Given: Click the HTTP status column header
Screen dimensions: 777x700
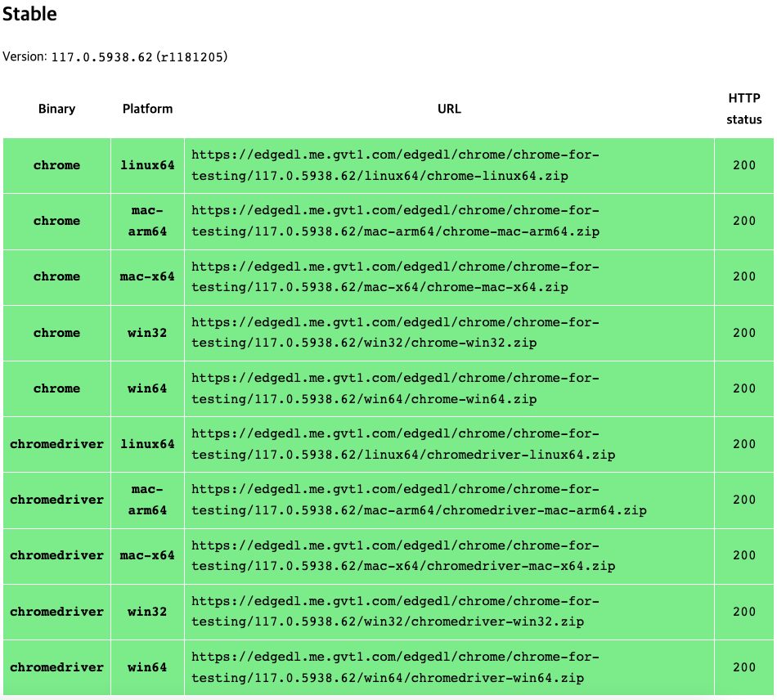Looking at the screenshot, I should [x=744, y=109].
